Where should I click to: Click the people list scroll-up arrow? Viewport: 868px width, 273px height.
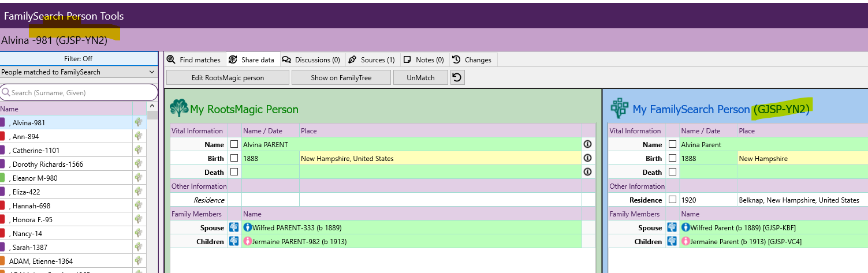152,106
